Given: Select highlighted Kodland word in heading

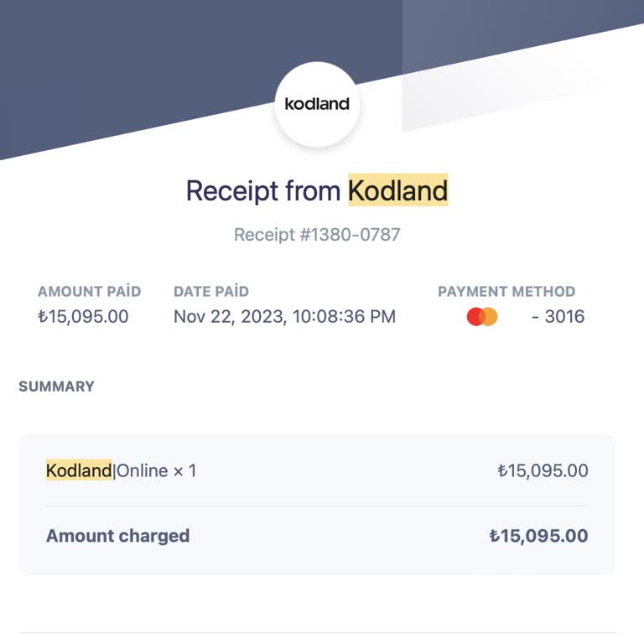Looking at the screenshot, I should [397, 191].
